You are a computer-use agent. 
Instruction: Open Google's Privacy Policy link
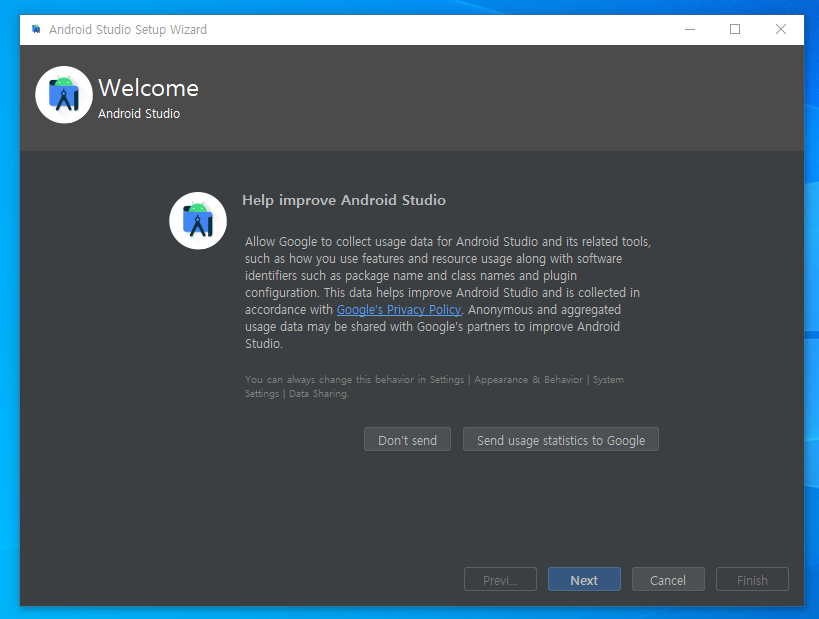399,310
